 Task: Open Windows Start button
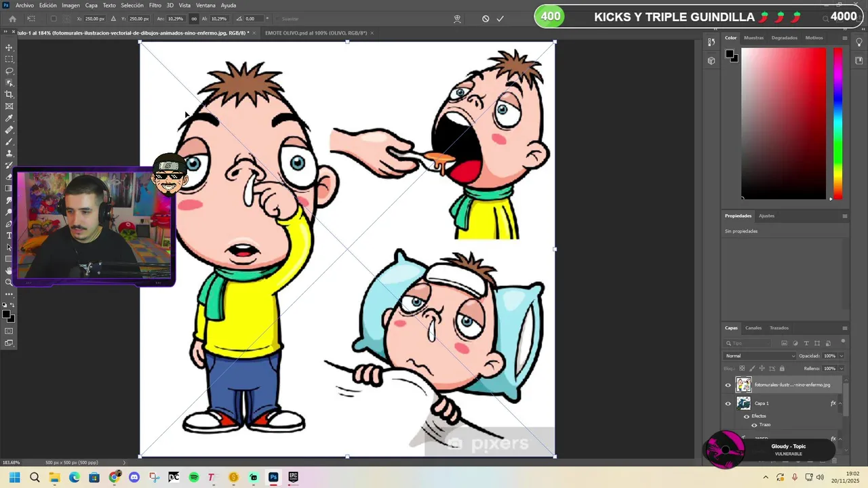(15, 477)
